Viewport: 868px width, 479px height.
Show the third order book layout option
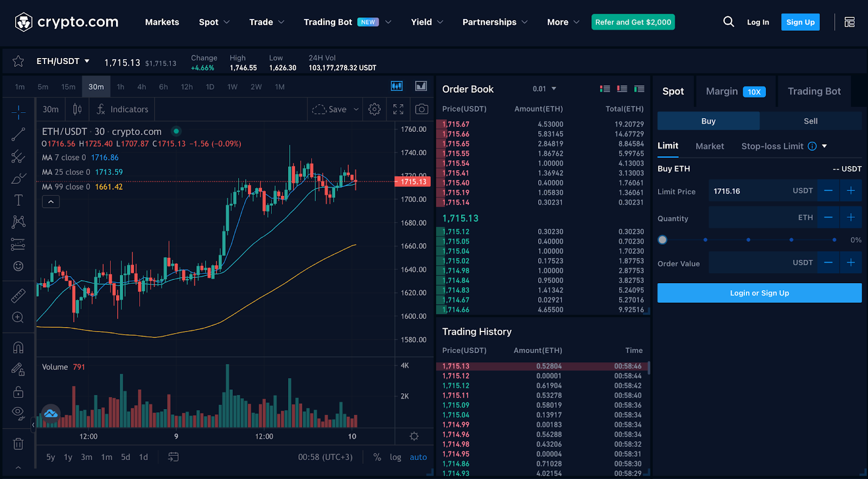pyautogui.click(x=640, y=89)
